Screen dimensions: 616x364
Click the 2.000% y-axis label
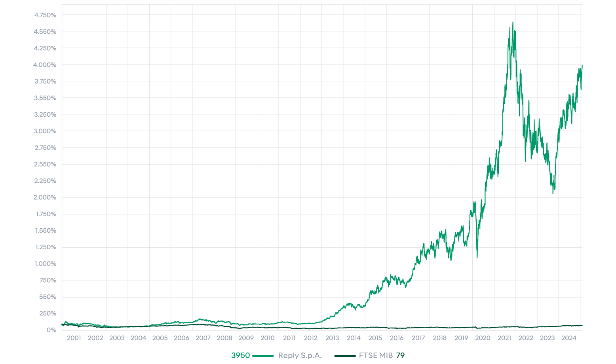[x=45, y=197]
